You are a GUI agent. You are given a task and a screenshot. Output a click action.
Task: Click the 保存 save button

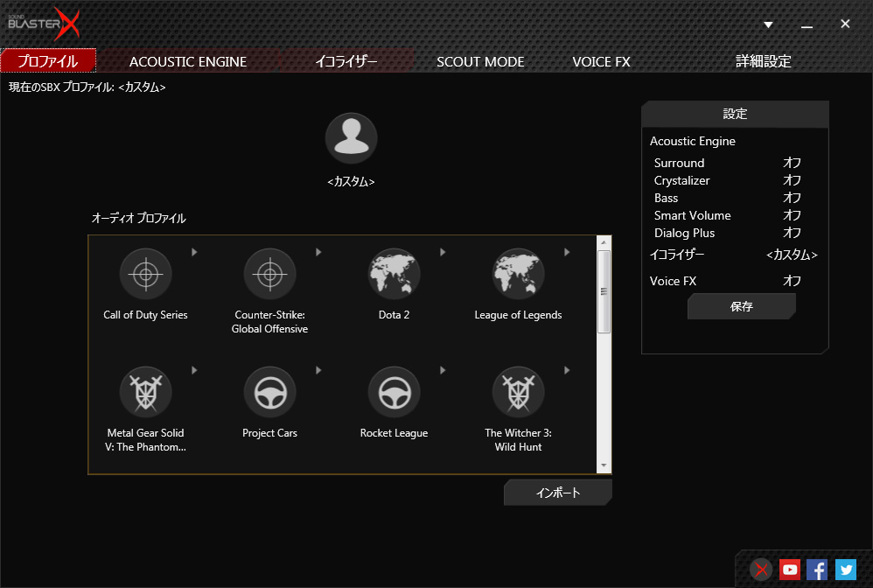pyautogui.click(x=741, y=306)
